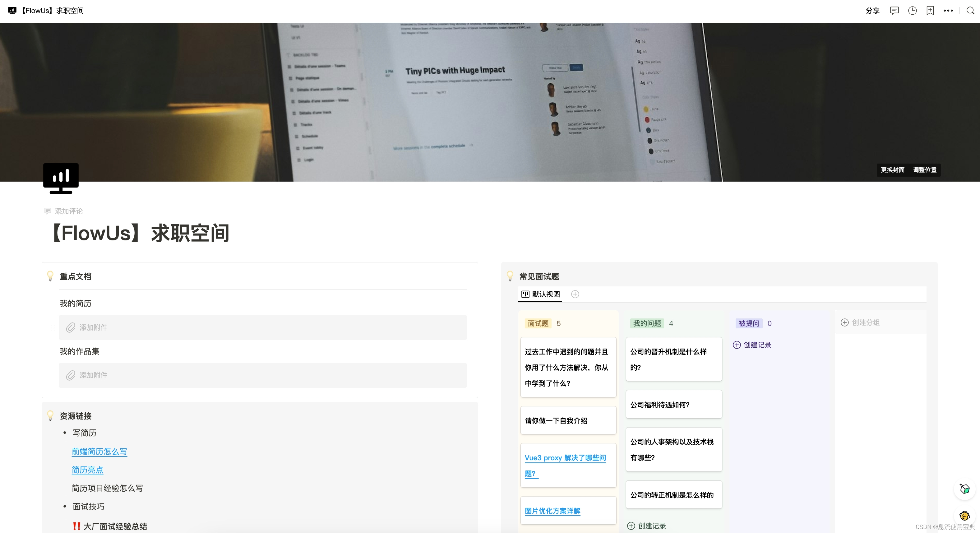Screen dimensions: 980x533
Task: Click the bookmark favorite icon
Action: pyautogui.click(x=930, y=11)
